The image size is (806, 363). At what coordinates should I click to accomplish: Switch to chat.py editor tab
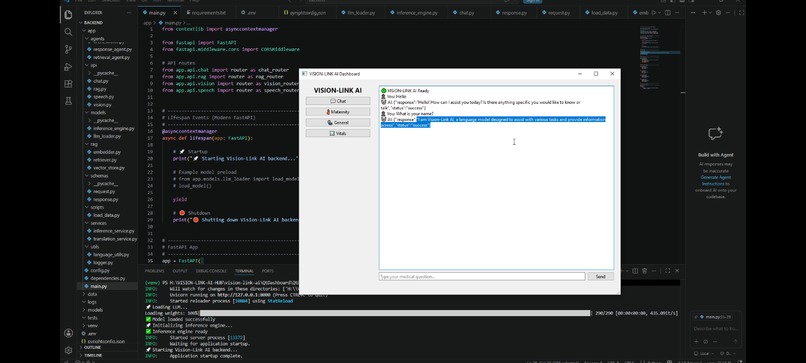coord(466,12)
